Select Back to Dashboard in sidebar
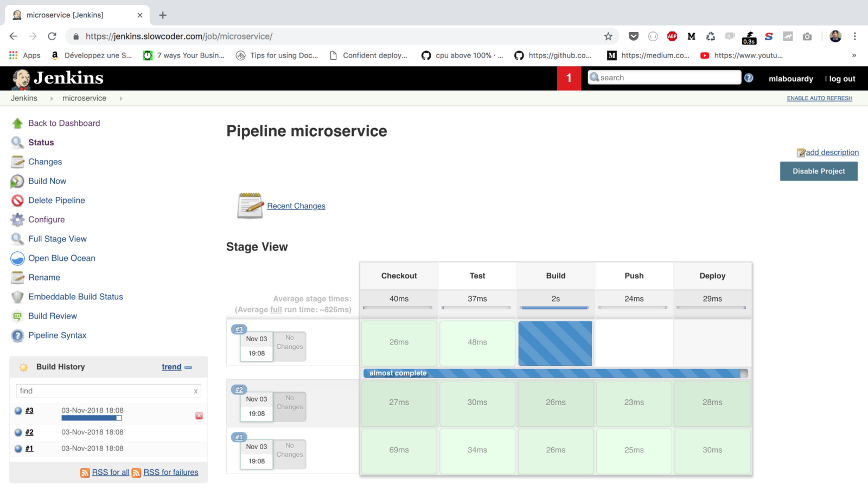Viewport: 868px width, 491px height. [x=63, y=123]
